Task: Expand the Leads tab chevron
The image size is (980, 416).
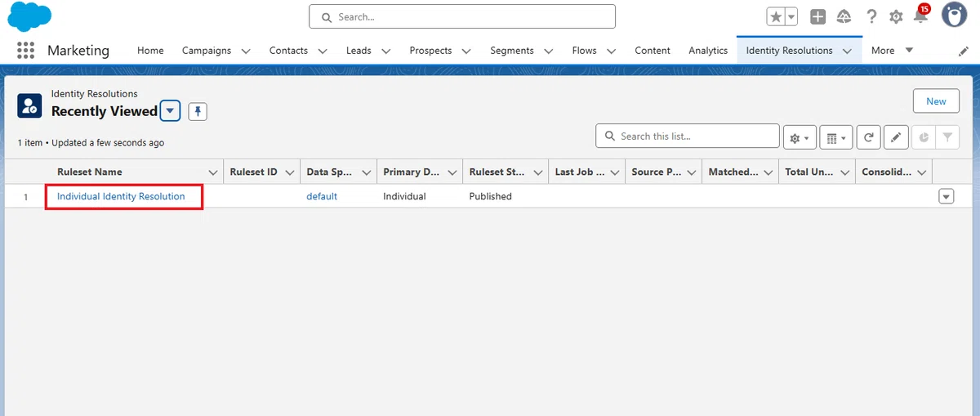Action: [x=385, y=51]
